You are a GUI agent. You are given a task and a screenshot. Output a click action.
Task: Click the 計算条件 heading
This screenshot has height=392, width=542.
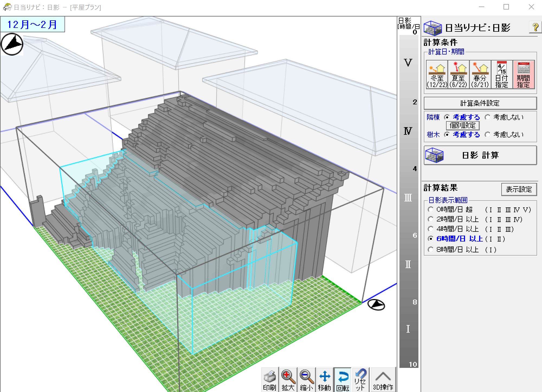[x=441, y=43]
